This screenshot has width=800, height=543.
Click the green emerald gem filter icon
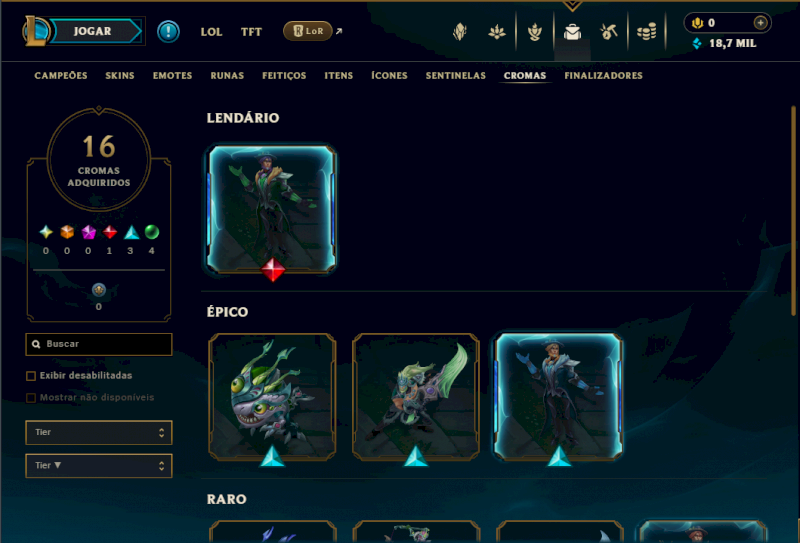pyautogui.click(x=152, y=232)
